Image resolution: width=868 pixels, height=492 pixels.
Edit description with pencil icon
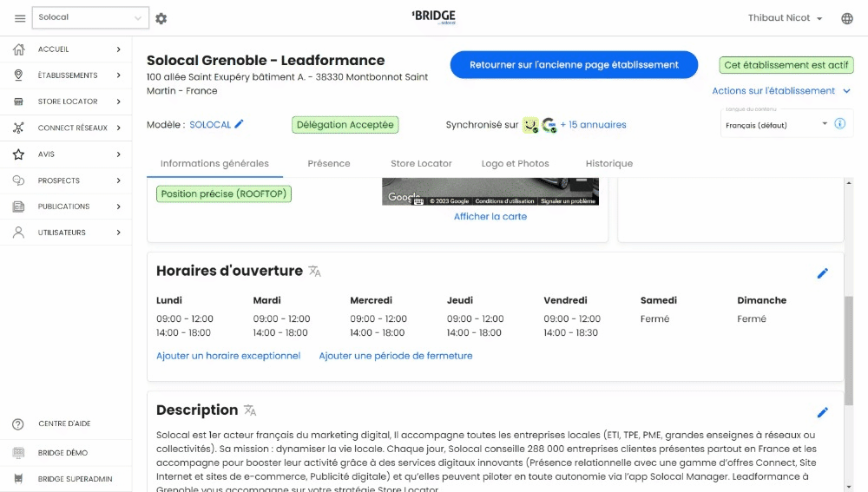(823, 412)
